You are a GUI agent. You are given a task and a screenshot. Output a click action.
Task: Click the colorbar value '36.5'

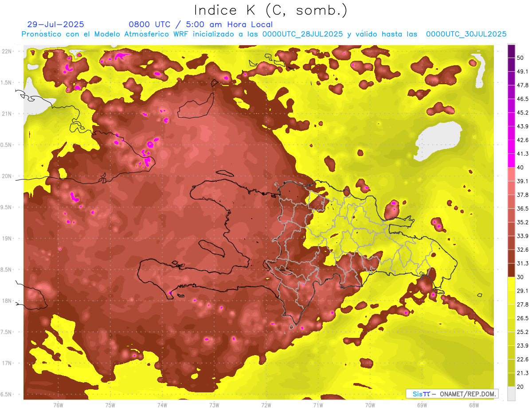point(522,208)
